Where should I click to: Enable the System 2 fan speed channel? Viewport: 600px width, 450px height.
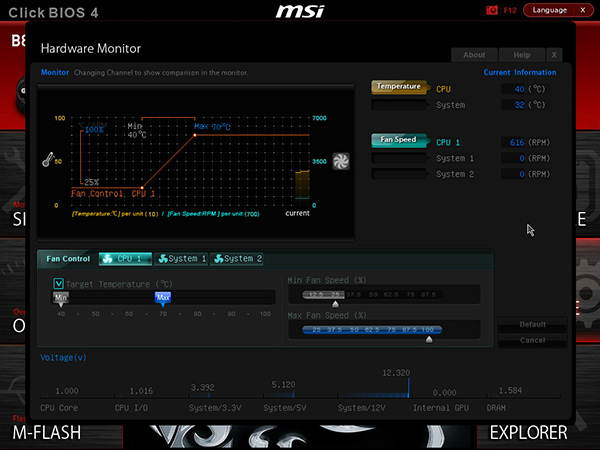click(399, 174)
